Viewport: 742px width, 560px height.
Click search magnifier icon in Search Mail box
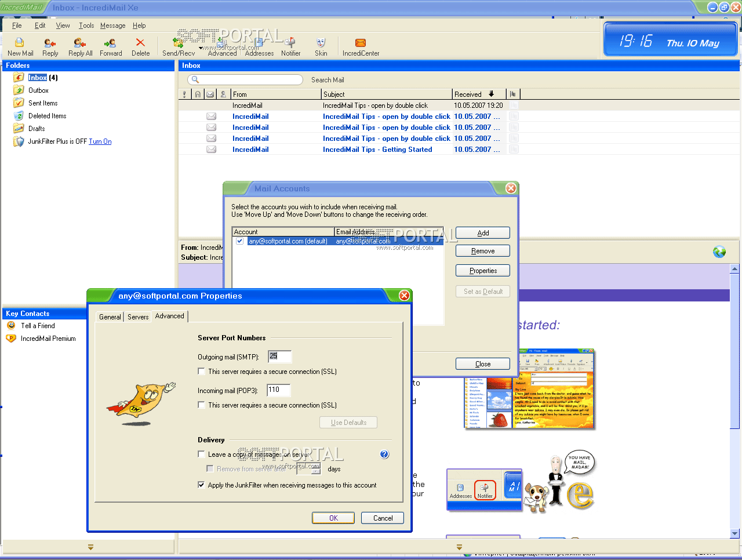pos(195,80)
